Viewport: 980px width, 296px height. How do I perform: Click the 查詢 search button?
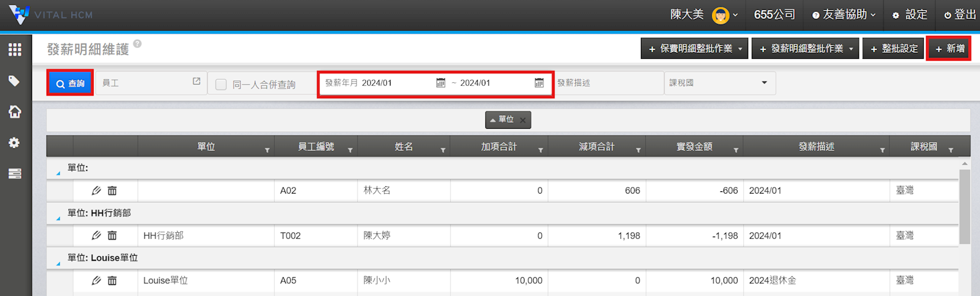tap(70, 83)
